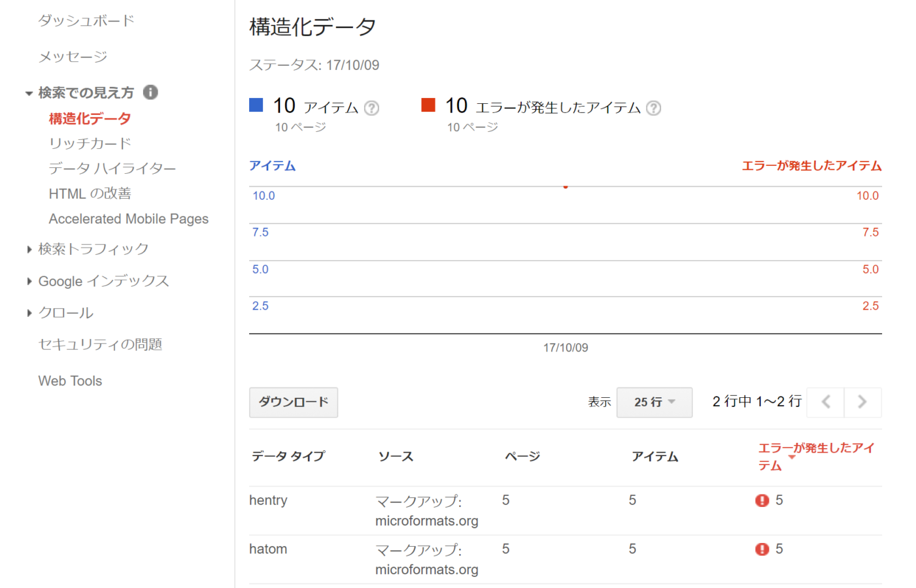Click the red legend square for errors
This screenshot has width=916, height=588.
[428, 105]
